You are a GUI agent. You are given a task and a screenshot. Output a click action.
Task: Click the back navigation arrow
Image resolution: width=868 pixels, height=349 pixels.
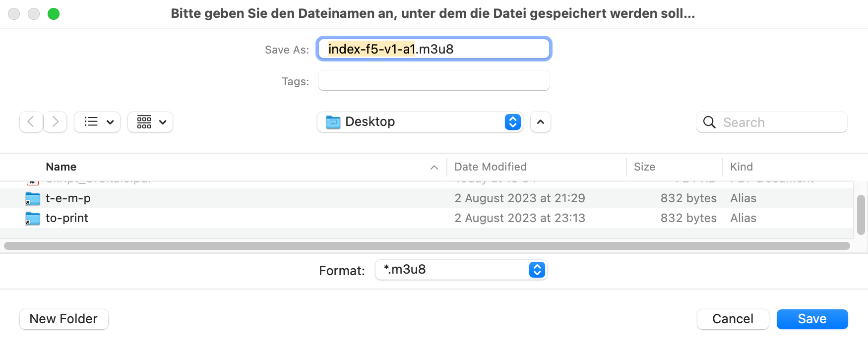point(31,122)
